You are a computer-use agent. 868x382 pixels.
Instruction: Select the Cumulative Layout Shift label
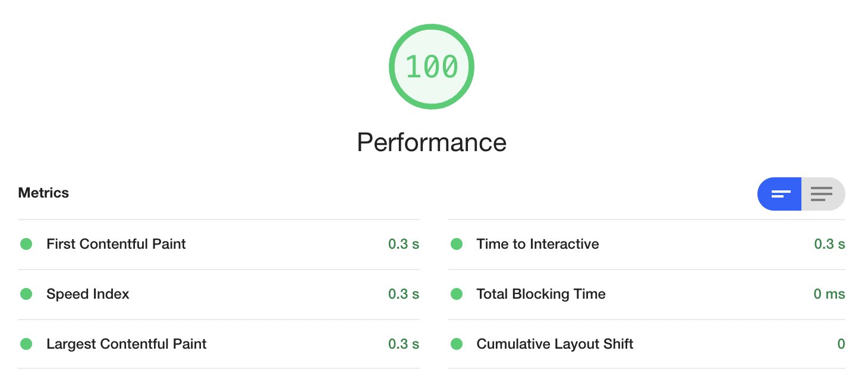(x=555, y=344)
